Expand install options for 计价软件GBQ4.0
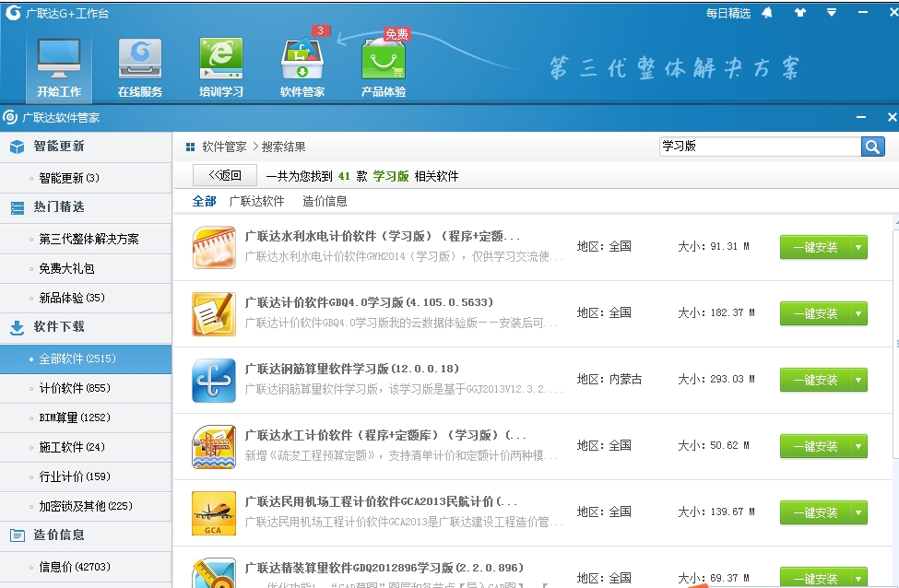899x588 pixels. pos(858,314)
